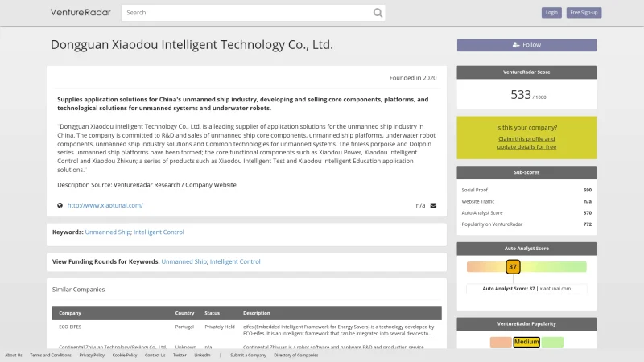Visit http://www.xiaotunai.com/ link
644x362 pixels.
[x=105, y=205]
